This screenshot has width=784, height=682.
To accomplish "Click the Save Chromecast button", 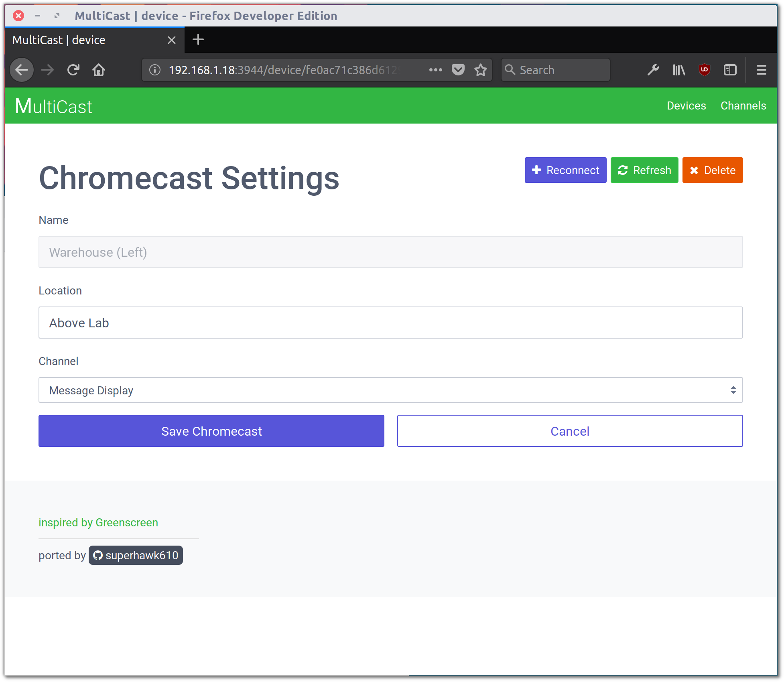I will click(x=211, y=431).
